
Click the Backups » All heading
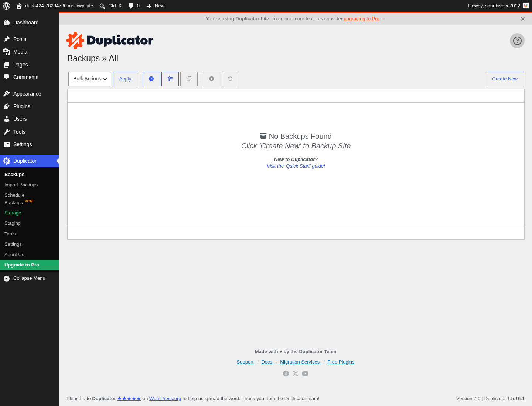(93, 58)
